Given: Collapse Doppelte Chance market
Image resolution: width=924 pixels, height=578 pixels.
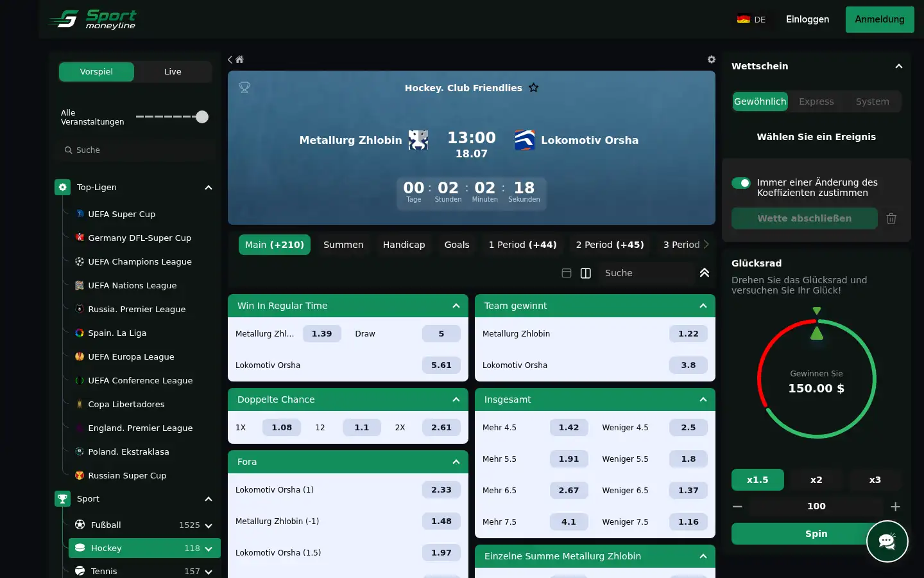Looking at the screenshot, I should (456, 399).
